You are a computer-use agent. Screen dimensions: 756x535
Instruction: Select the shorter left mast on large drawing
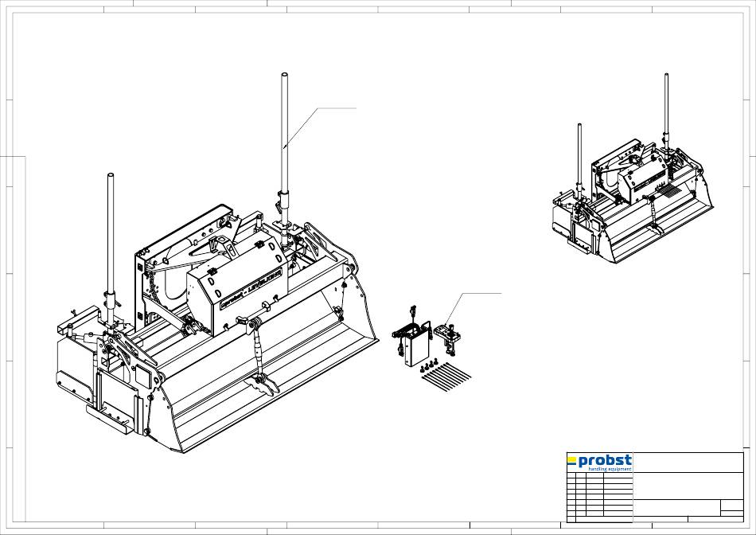coord(111,250)
